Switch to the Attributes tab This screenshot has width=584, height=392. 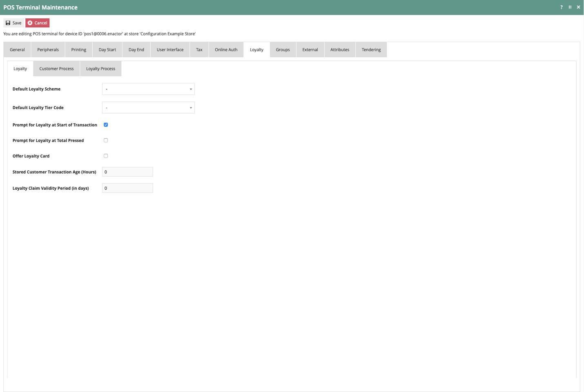pos(340,50)
